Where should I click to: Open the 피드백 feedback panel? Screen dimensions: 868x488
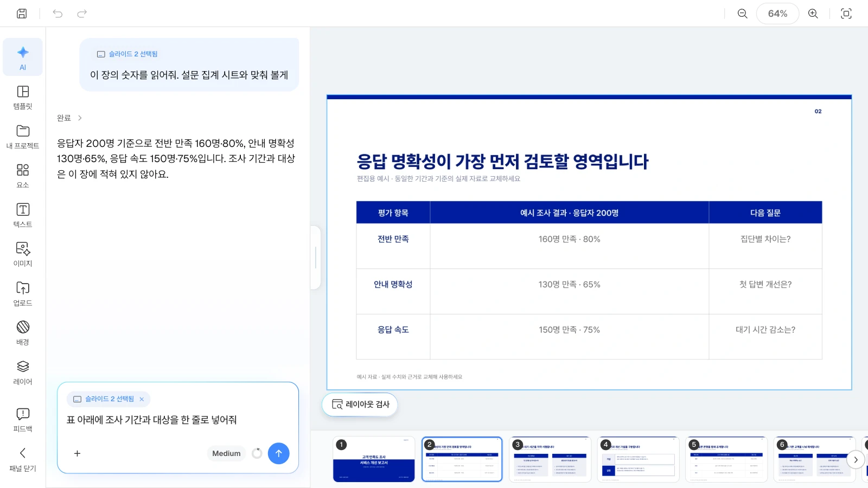pos(23,420)
